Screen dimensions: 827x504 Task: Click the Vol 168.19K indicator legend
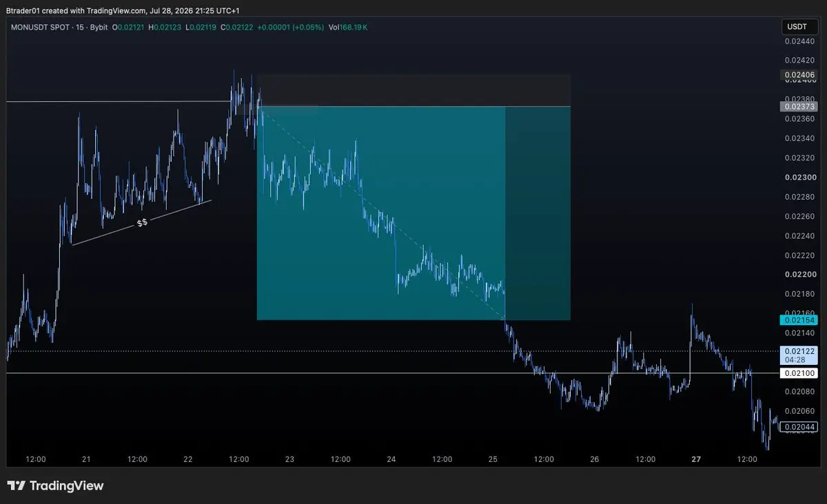point(349,27)
